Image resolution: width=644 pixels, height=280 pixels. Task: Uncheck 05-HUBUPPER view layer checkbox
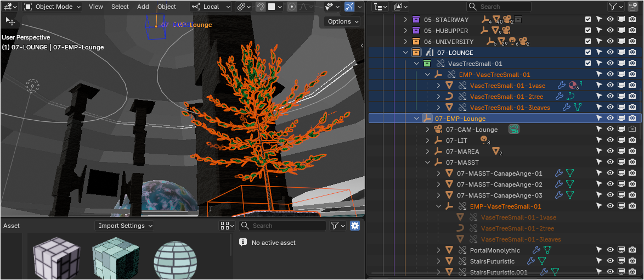click(x=588, y=30)
